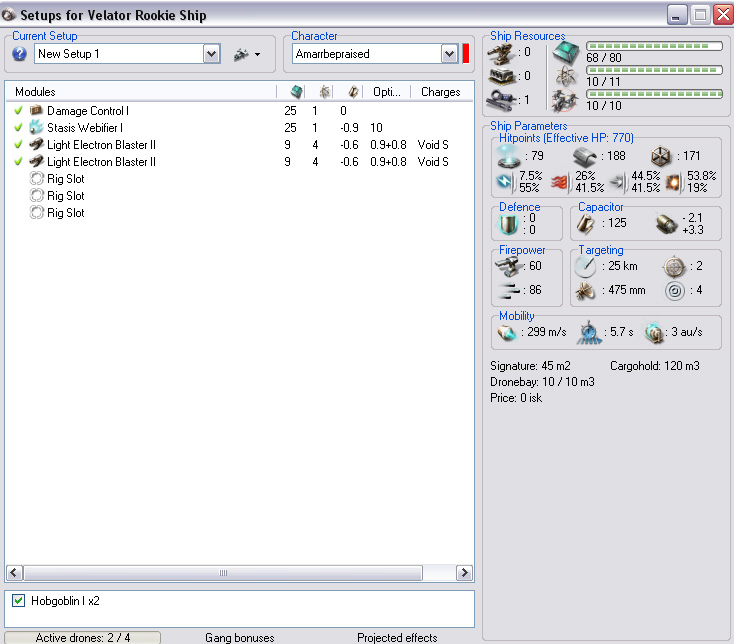Click the blue help question mark icon
734x644 pixels.
tap(19, 54)
